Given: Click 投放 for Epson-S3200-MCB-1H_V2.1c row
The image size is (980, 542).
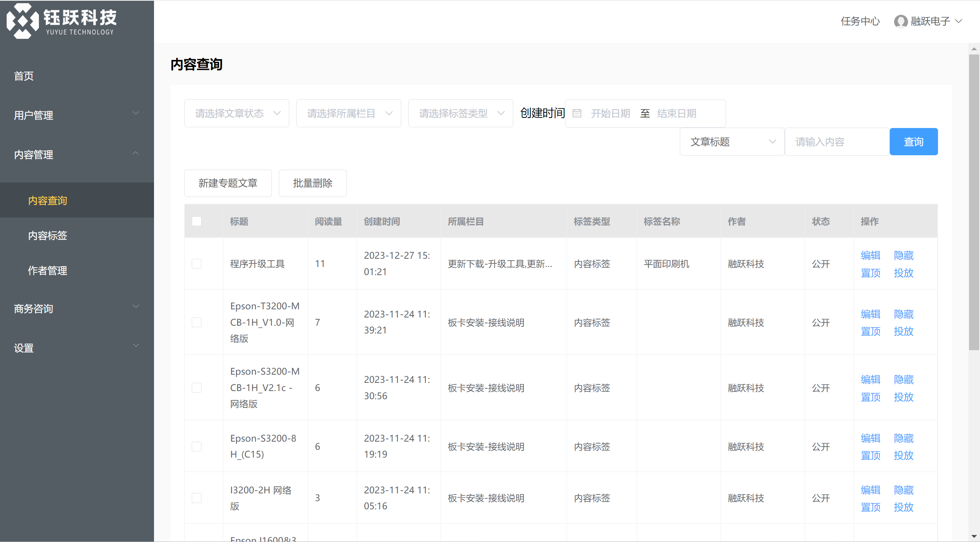Looking at the screenshot, I should pos(904,397).
